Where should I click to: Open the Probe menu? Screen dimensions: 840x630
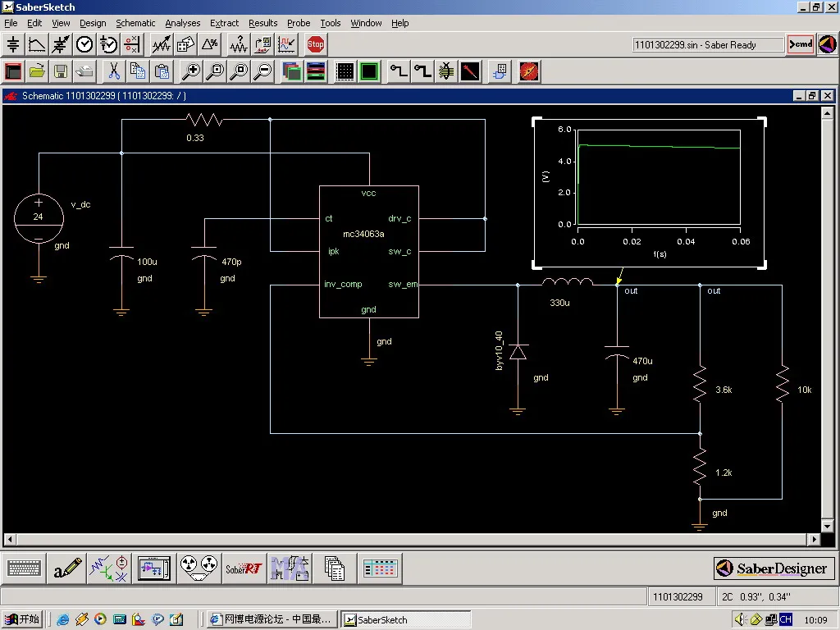(x=299, y=23)
